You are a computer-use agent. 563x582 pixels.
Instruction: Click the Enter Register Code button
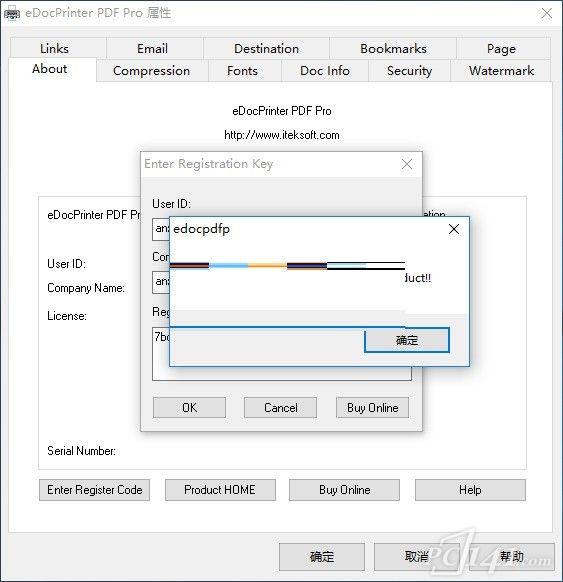[x=95, y=490]
